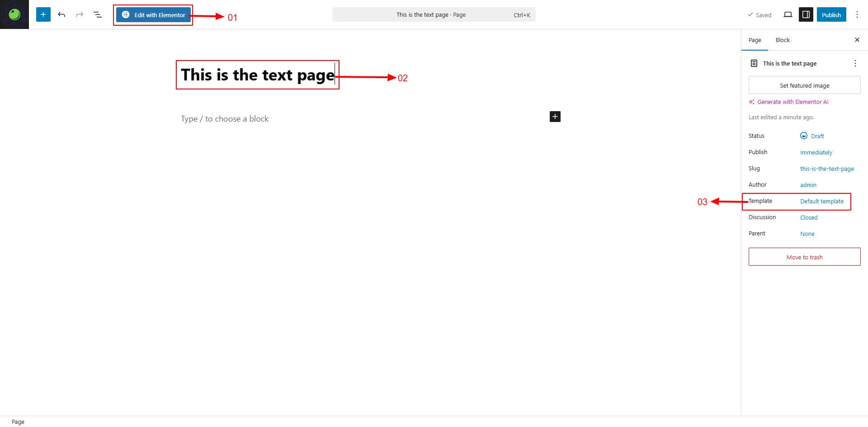
Task: Change Status from Draft
Action: pos(817,136)
